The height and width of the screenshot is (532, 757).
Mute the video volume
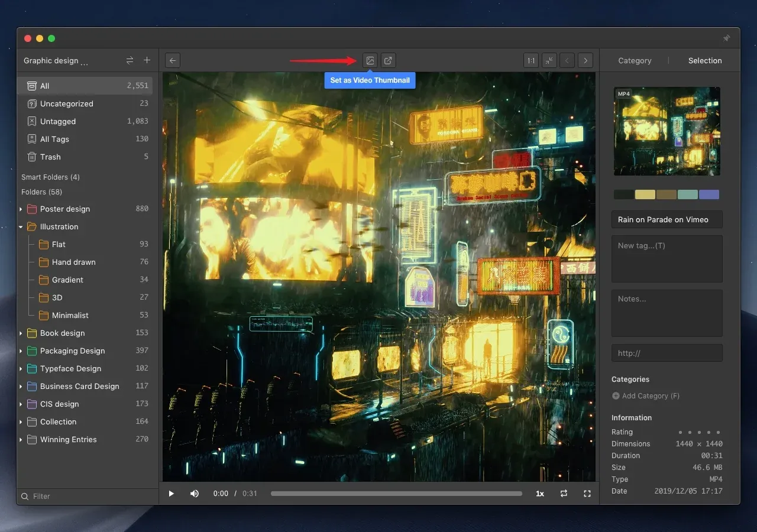(x=194, y=494)
